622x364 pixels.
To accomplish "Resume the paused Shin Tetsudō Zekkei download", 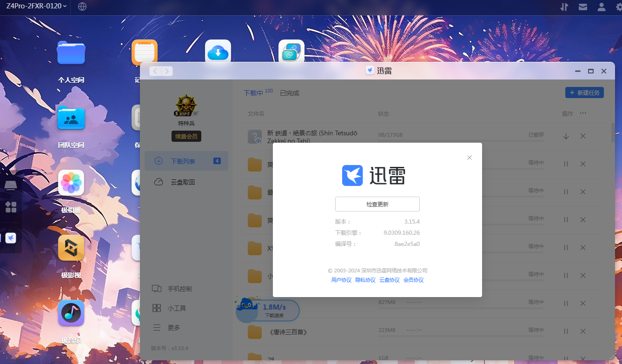I will (565, 136).
